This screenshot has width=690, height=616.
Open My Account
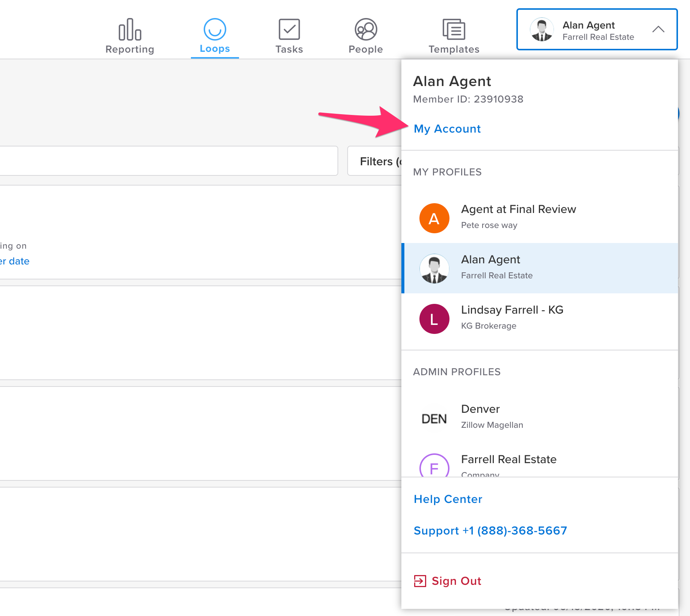pyautogui.click(x=447, y=129)
